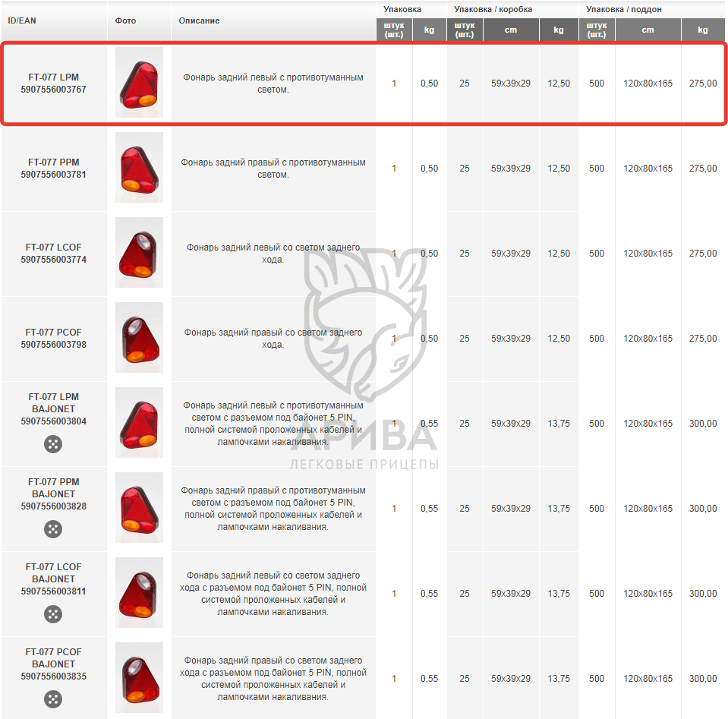
Task: Click the 275,00 pallet weight in highlighted row
Action: click(x=702, y=84)
